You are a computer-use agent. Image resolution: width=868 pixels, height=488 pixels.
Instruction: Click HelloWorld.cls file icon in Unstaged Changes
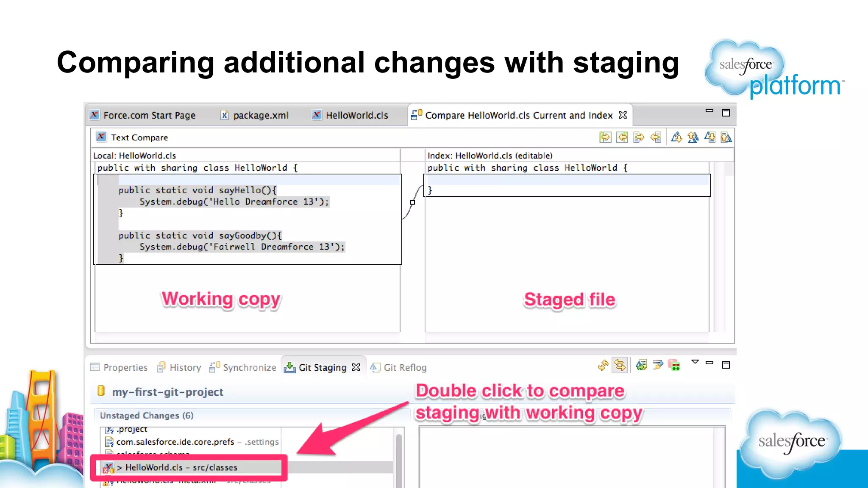pyautogui.click(x=108, y=468)
